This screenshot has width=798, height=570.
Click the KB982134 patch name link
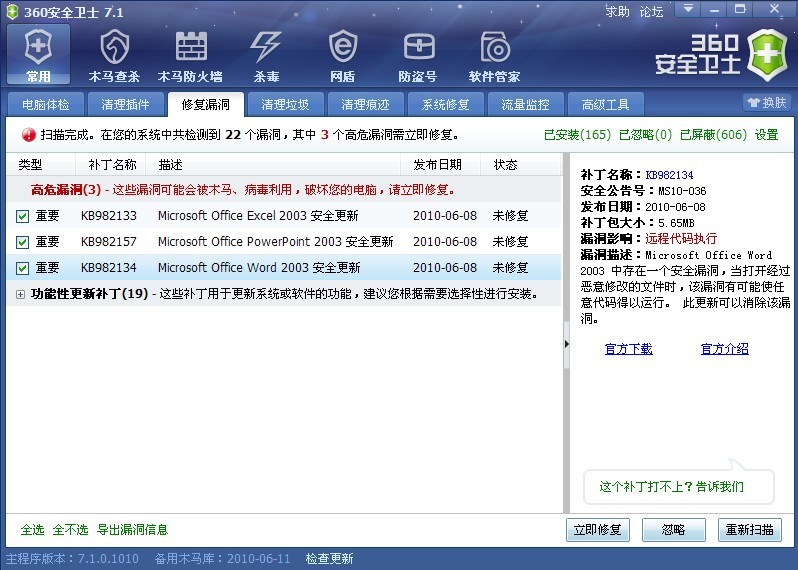coord(669,175)
